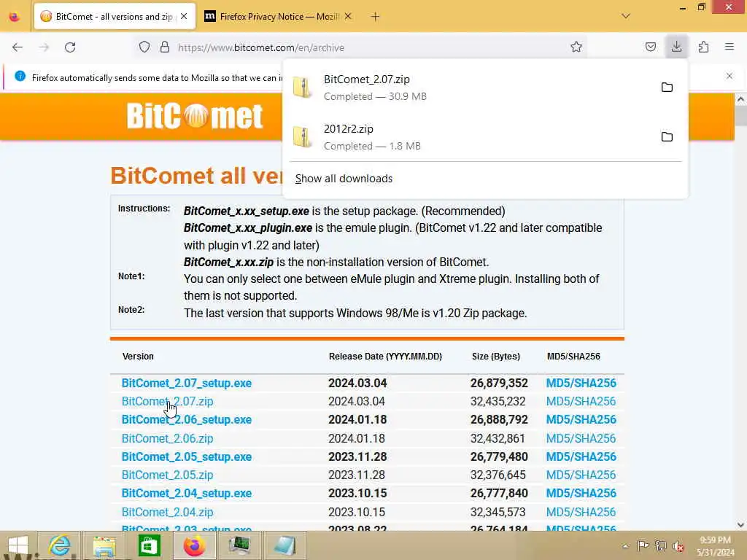
Task: Click the size value 32,435,232
Action: click(x=498, y=402)
